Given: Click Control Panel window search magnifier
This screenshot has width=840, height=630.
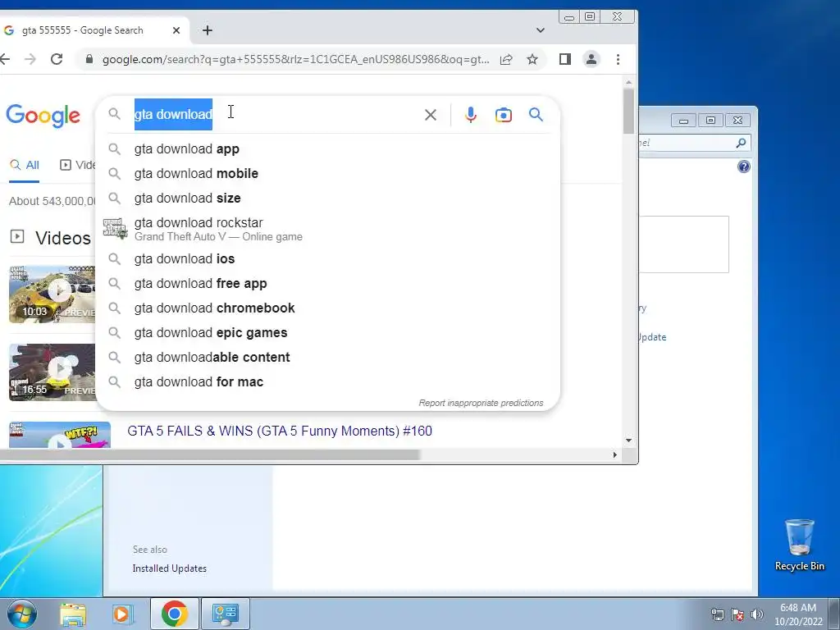Looking at the screenshot, I should tap(741, 143).
